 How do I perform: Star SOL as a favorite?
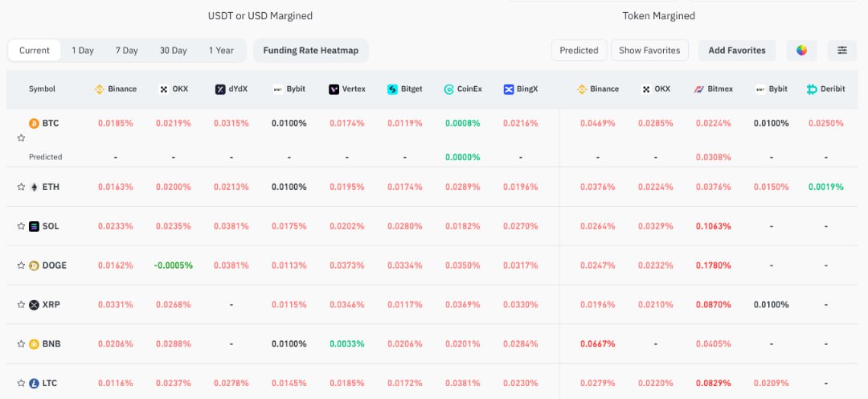click(x=21, y=226)
